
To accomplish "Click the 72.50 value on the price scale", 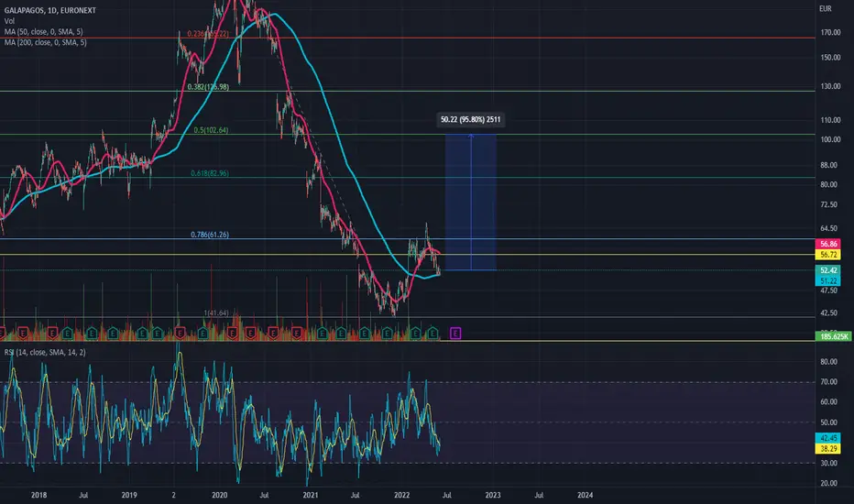I will (x=829, y=204).
